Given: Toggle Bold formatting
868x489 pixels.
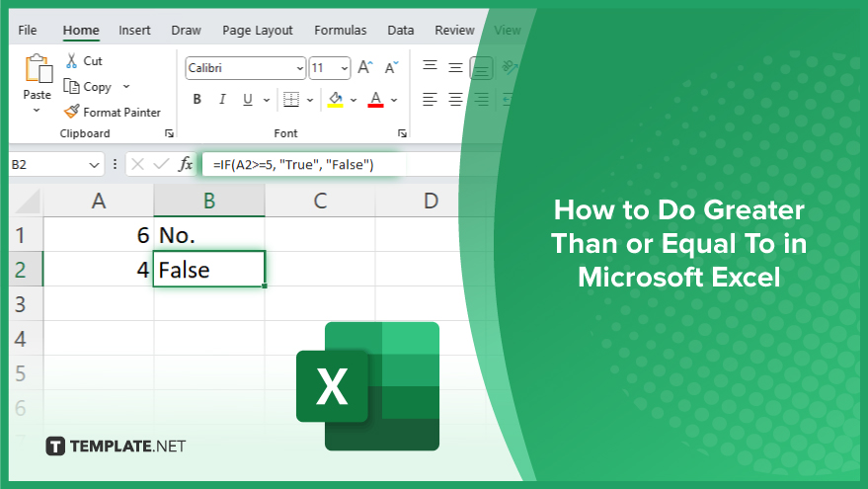Looking at the screenshot, I should click(197, 99).
